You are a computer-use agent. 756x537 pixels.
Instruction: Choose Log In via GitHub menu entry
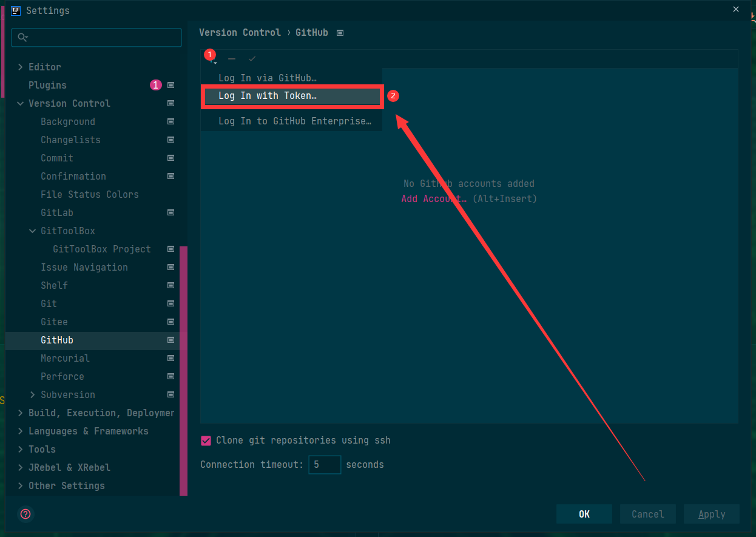[x=291, y=78]
